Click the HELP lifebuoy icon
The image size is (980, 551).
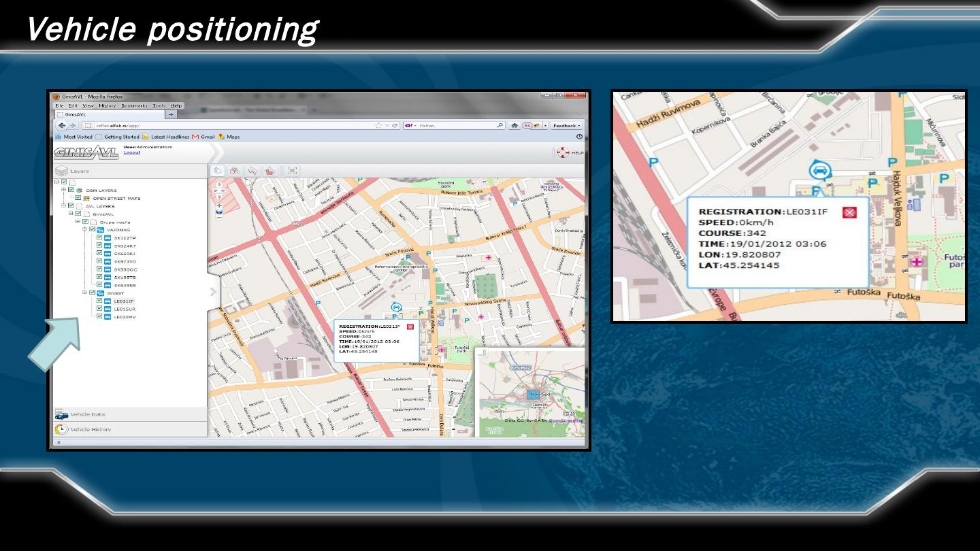coord(563,152)
